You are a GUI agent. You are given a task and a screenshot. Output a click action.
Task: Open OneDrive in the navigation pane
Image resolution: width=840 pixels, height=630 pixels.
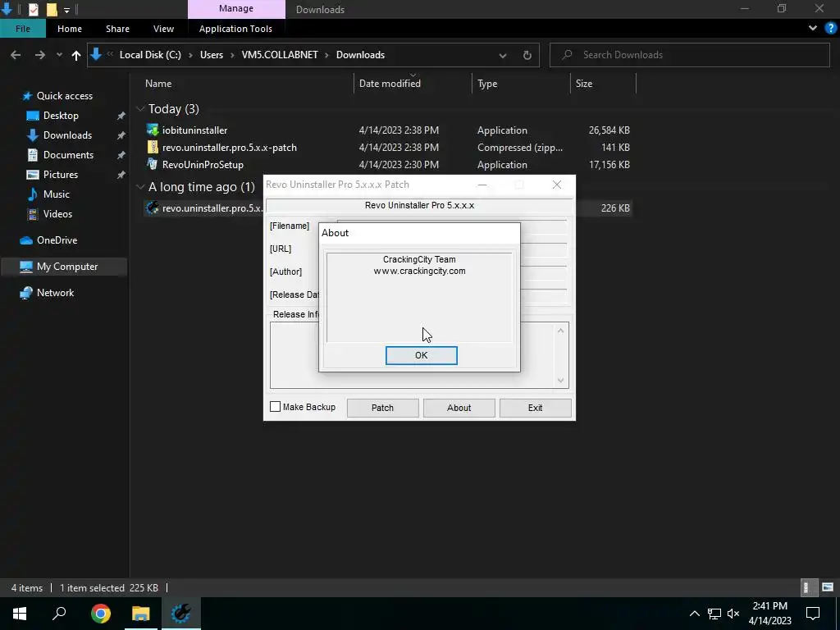(x=57, y=240)
